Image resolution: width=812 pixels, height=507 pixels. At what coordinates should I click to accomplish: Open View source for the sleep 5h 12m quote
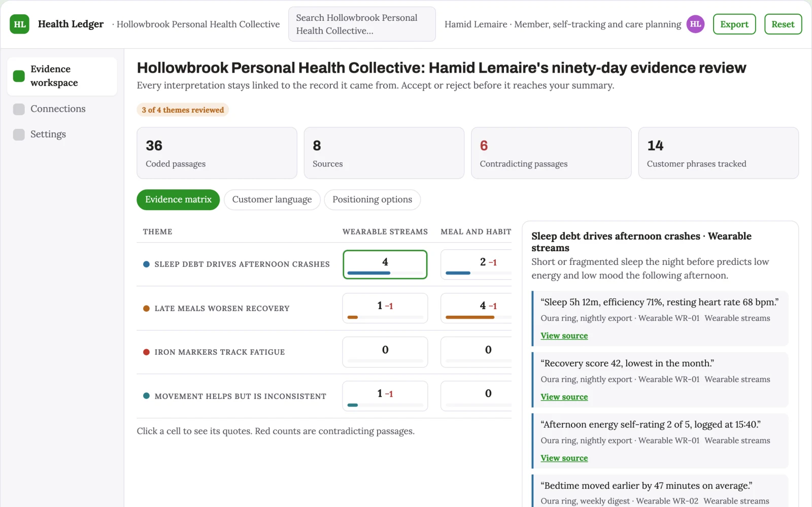(x=564, y=336)
